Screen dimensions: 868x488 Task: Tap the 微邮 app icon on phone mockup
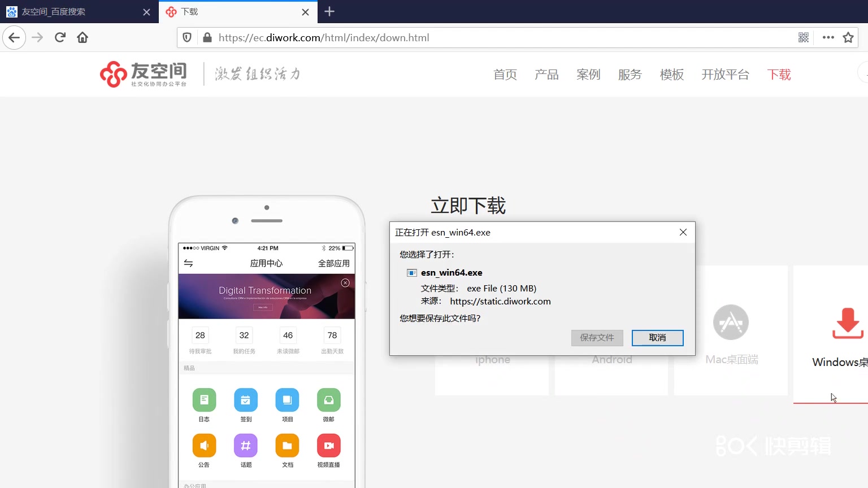click(329, 400)
